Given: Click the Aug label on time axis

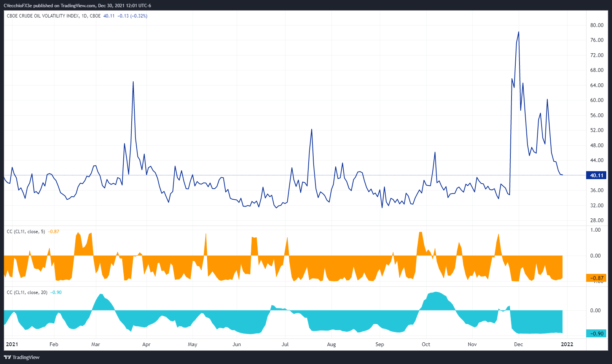Looking at the screenshot, I should coord(331,344).
